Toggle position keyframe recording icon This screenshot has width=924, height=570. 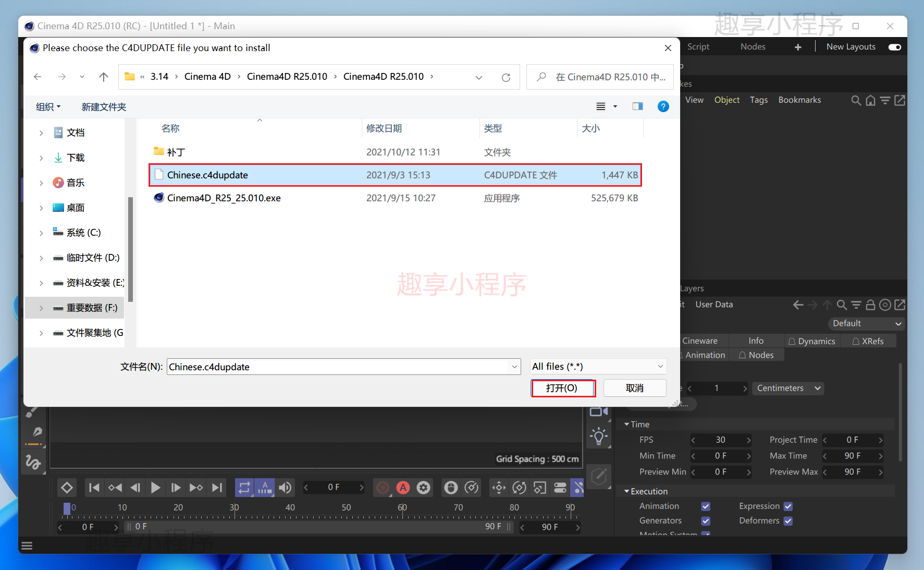[x=499, y=488]
